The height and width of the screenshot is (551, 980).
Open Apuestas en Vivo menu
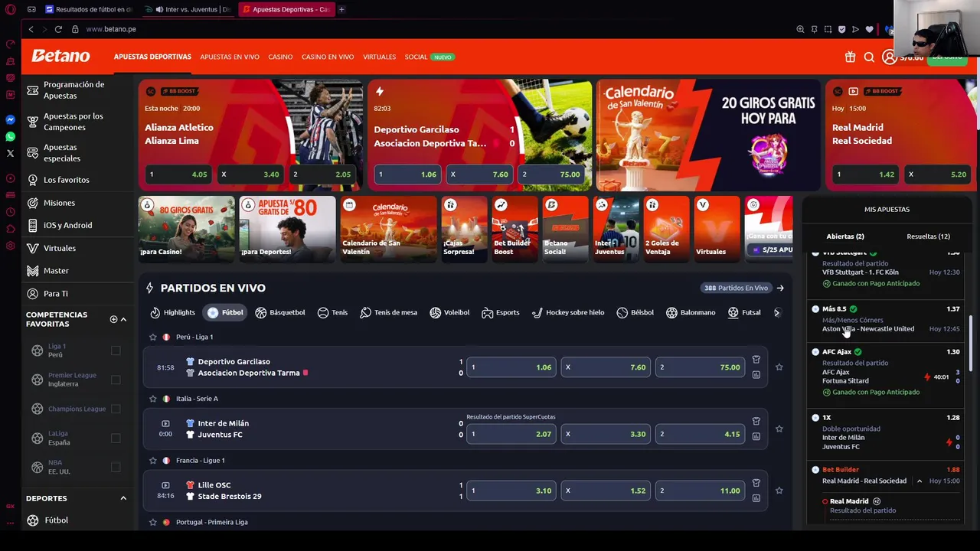pyautogui.click(x=230, y=57)
